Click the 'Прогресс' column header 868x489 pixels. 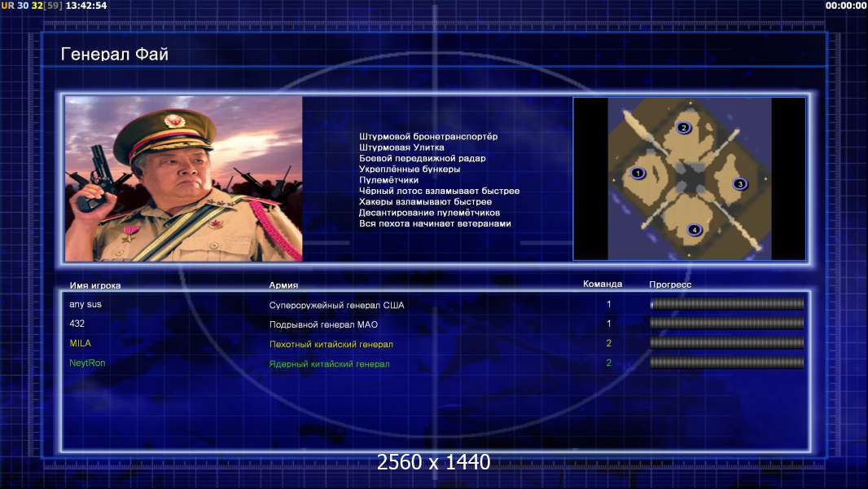point(670,284)
